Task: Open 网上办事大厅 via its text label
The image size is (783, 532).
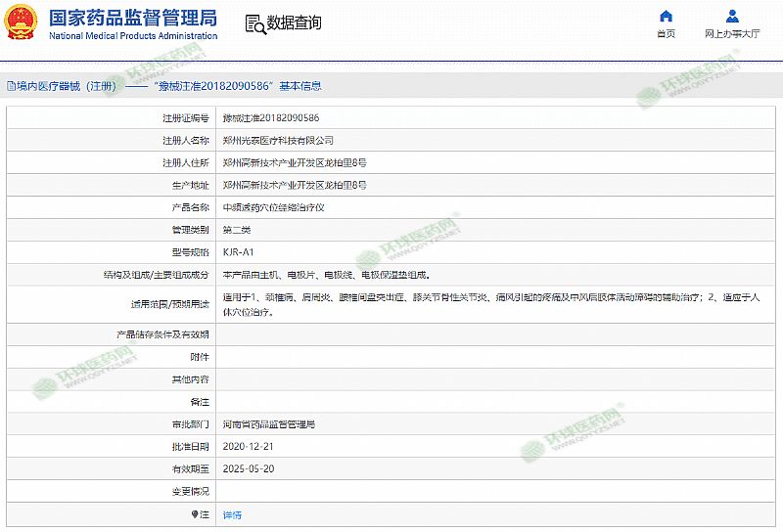Action: coord(732,33)
